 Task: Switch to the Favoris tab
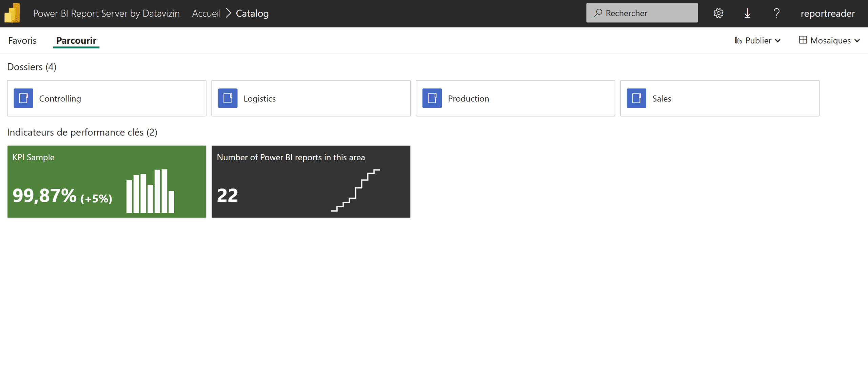pos(22,40)
